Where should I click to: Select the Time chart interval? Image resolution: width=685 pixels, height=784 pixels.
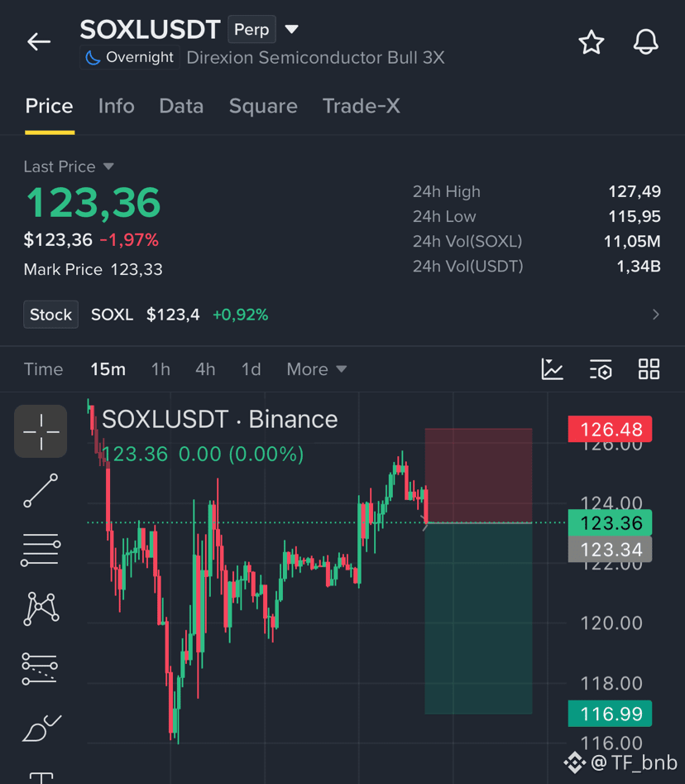44,369
